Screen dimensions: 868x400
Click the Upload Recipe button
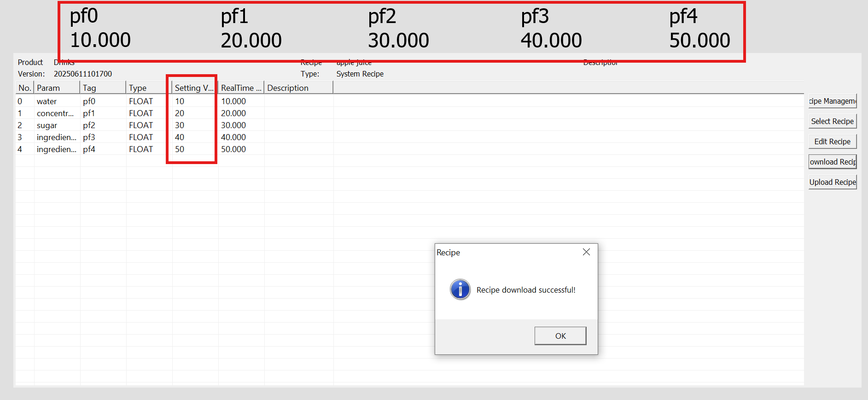833,182
